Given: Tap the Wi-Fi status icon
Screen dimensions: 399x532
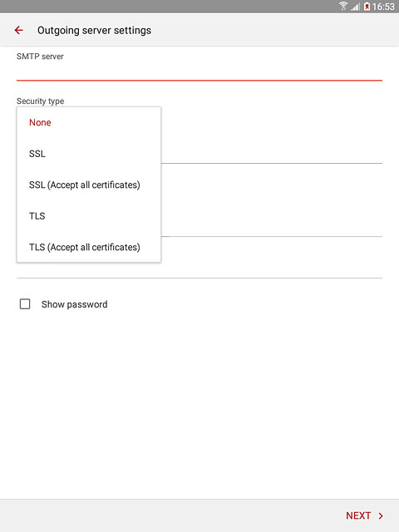Looking at the screenshot, I should coord(343,6).
